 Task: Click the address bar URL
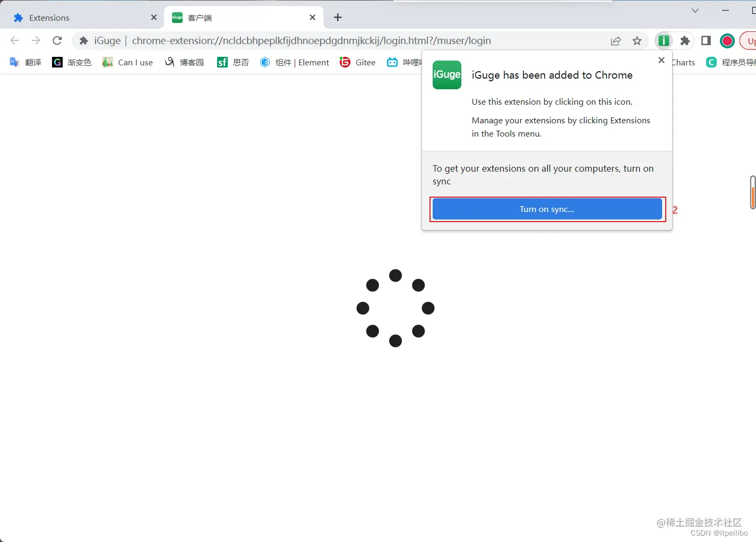[311, 41]
